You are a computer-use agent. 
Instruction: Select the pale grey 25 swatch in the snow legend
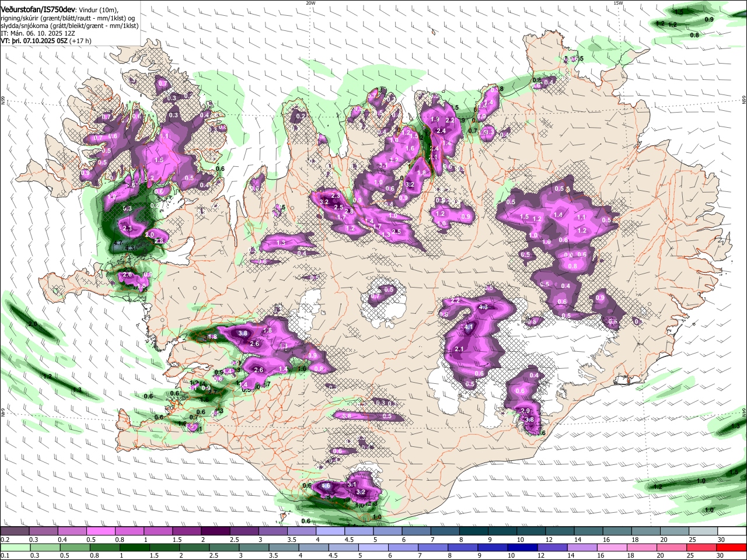[704, 531]
